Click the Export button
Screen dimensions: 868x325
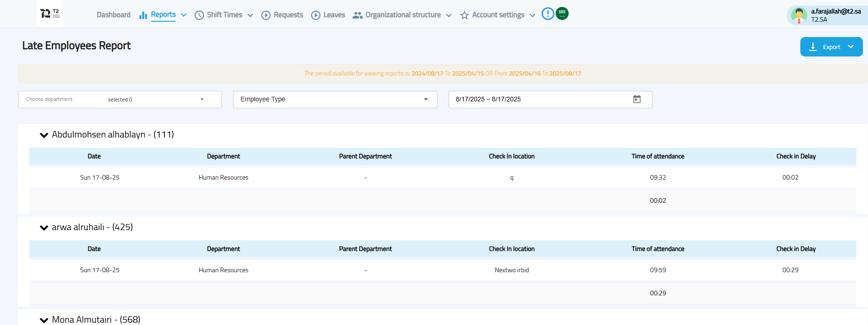coord(831,47)
